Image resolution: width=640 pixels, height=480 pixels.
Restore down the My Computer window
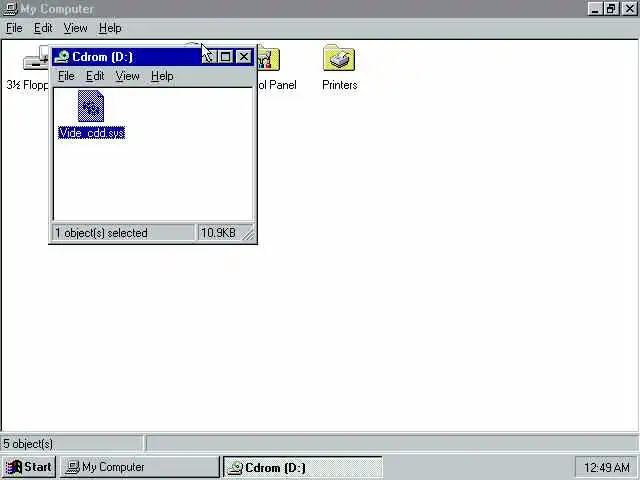[x=611, y=9]
